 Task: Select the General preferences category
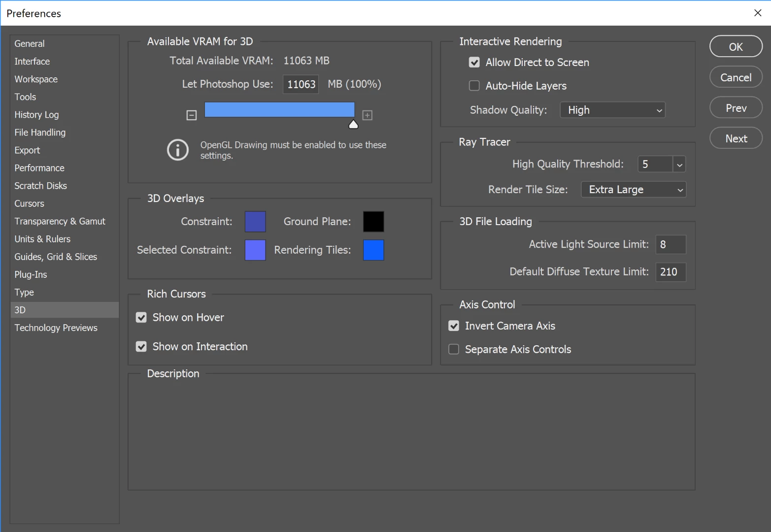(65, 44)
